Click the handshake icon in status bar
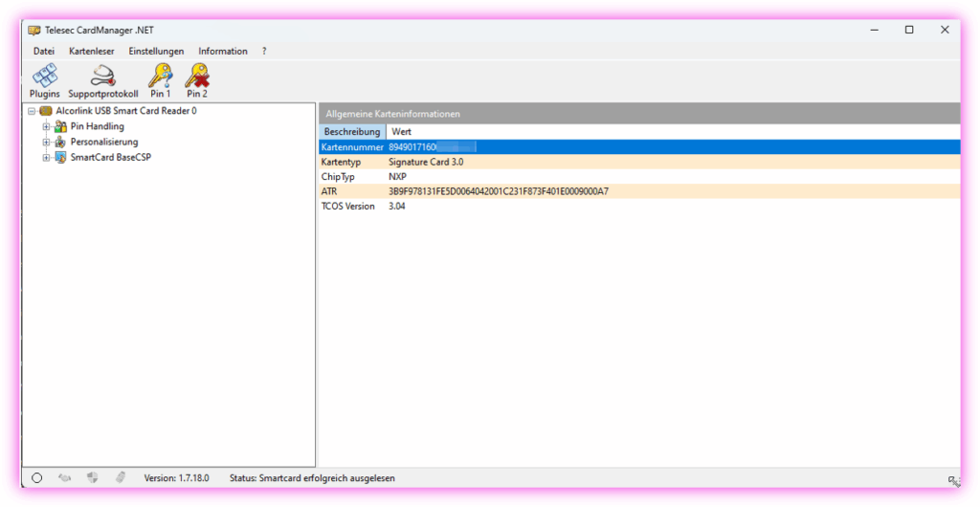Viewport: 980px width, 507px height. (65, 477)
